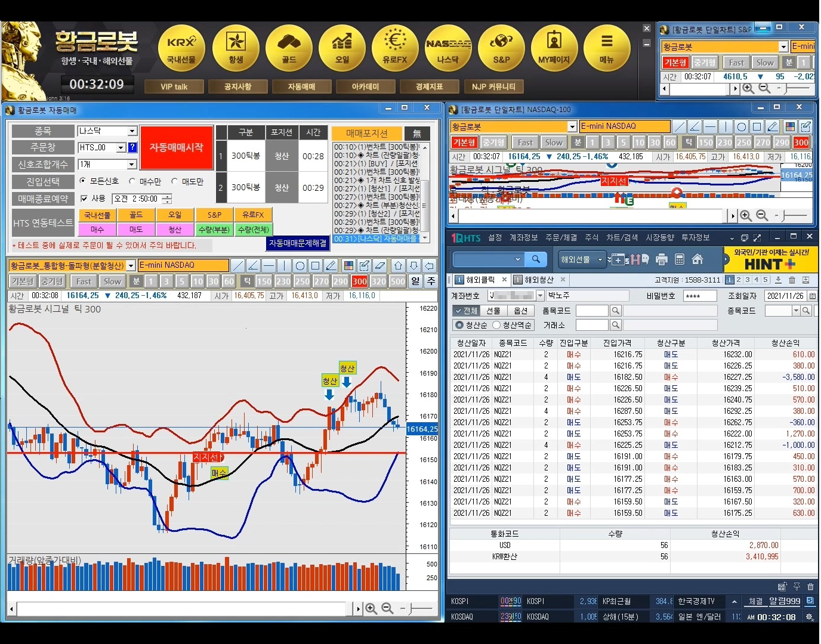The width and height of the screenshot is (821, 644).
Task: Open calendar picker beside 조회일자 date
Action: (812, 295)
